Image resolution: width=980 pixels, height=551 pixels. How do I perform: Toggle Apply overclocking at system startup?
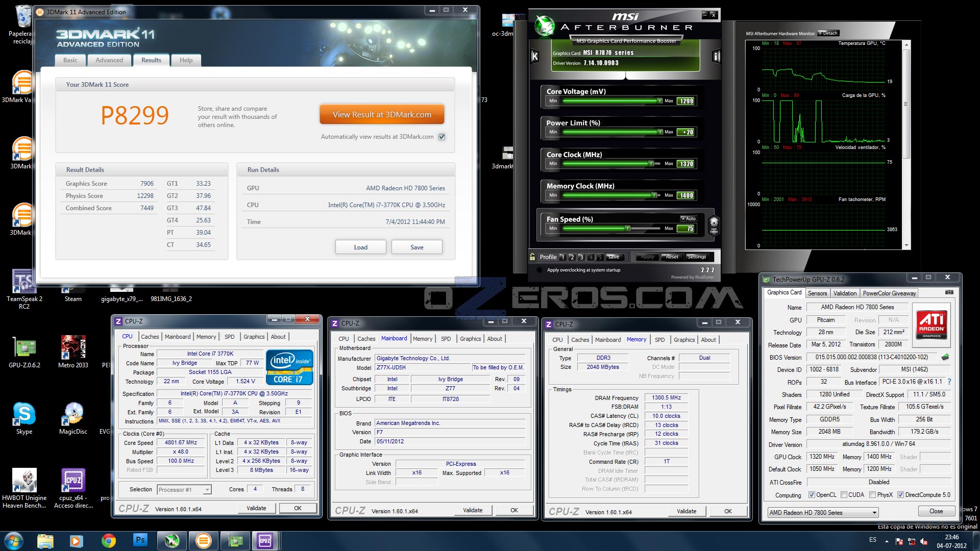pos(540,270)
